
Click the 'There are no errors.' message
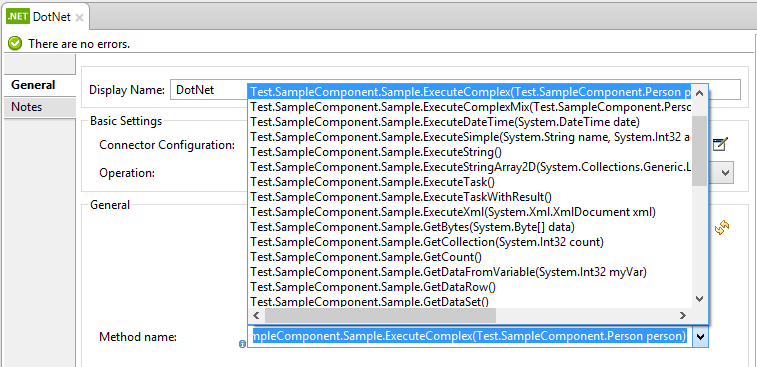pyautogui.click(x=79, y=44)
